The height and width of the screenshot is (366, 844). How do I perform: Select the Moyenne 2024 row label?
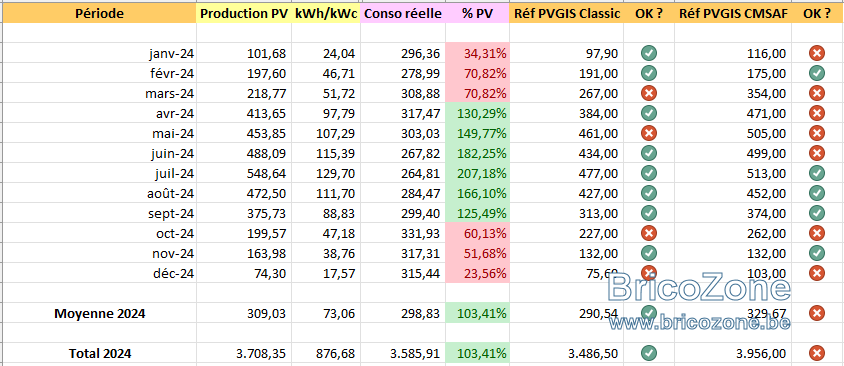pos(100,314)
